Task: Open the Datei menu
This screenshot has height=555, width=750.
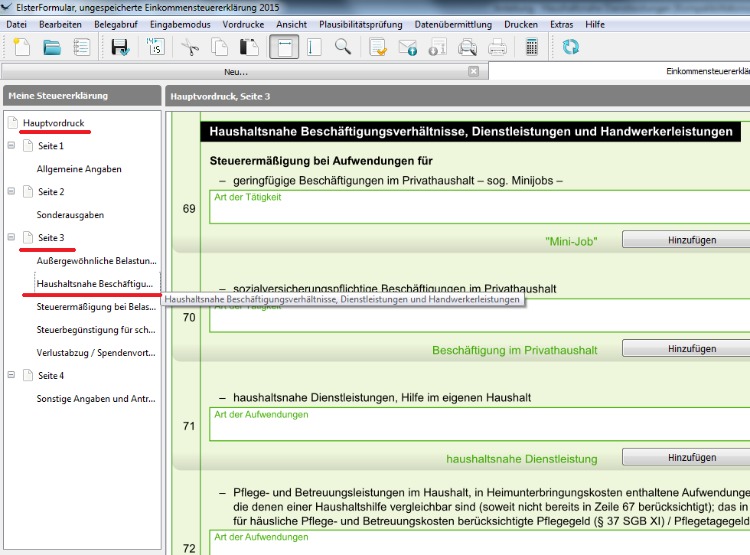Action: point(16,24)
